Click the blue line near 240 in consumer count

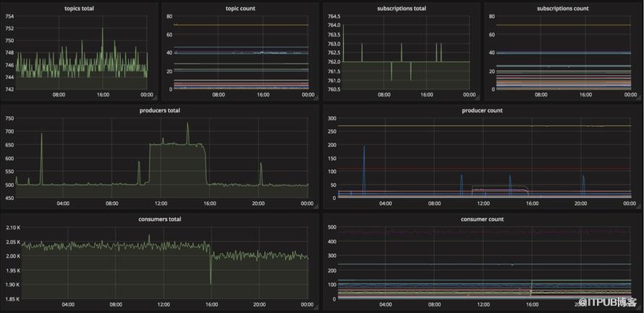click(x=484, y=264)
